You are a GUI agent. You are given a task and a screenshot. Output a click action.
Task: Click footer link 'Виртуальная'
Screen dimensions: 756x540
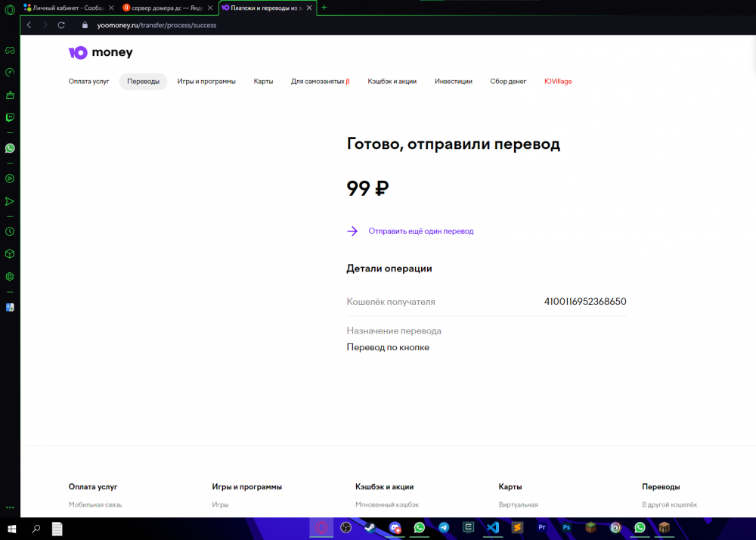[x=519, y=504]
